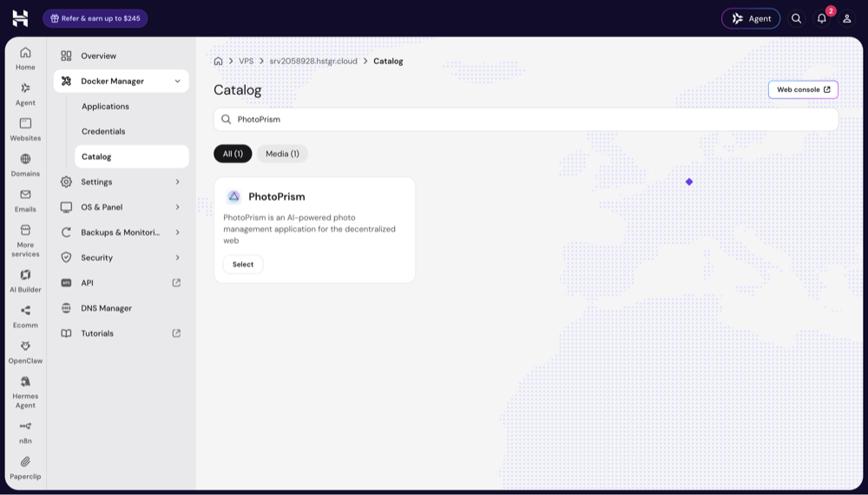Select the Media (1) filter tab
Image resolution: width=868 pixels, height=495 pixels.
tap(282, 154)
